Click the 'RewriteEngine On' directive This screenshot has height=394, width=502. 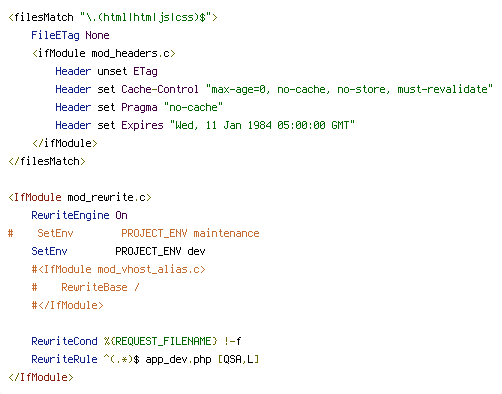(79, 215)
